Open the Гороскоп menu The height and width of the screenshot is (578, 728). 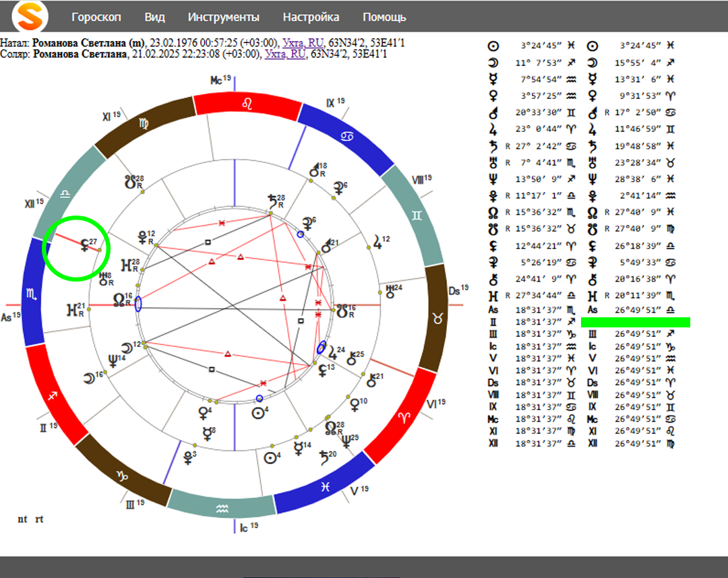tap(96, 17)
